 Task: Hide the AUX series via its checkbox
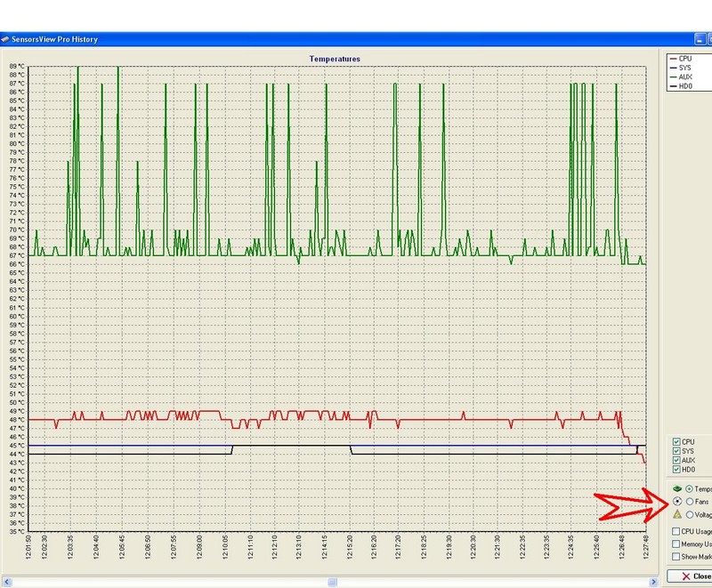coord(677,460)
